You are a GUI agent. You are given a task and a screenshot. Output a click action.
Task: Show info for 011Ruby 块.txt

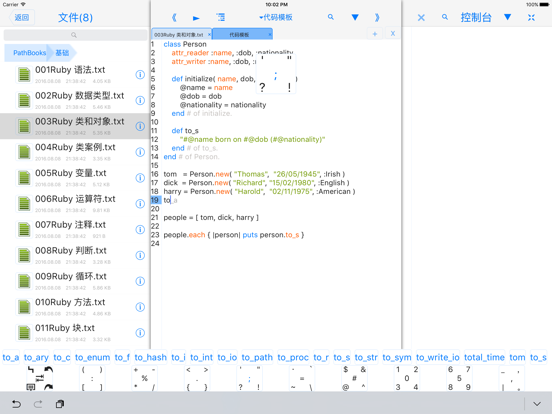[140, 333]
